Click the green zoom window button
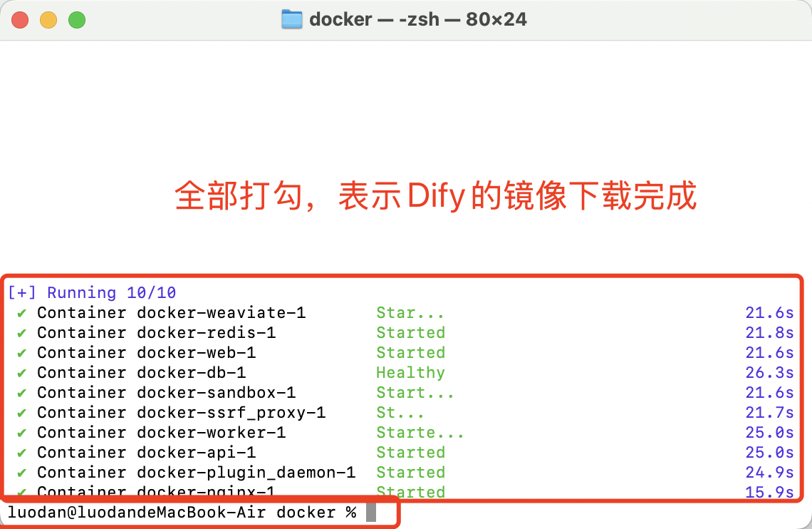The image size is (812, 529). click(x=77, y=20)
